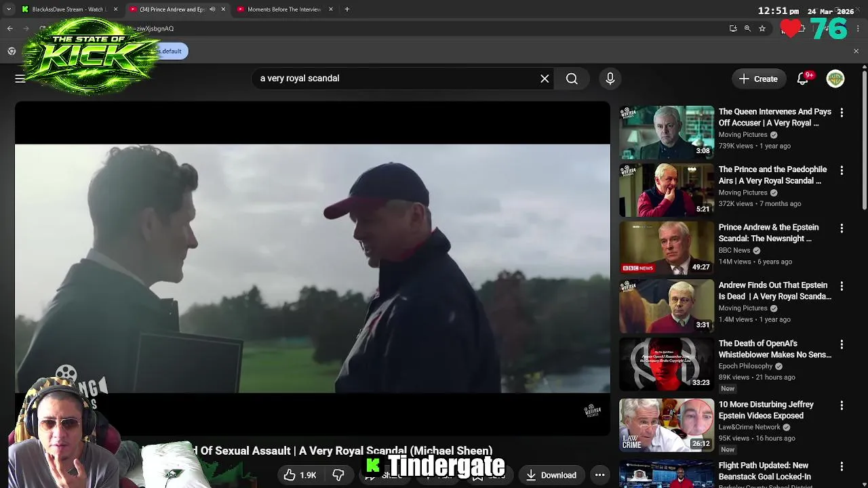Clear the search box text
The height and width of the screenshot is (488, 868).
[x=545, y=79]
